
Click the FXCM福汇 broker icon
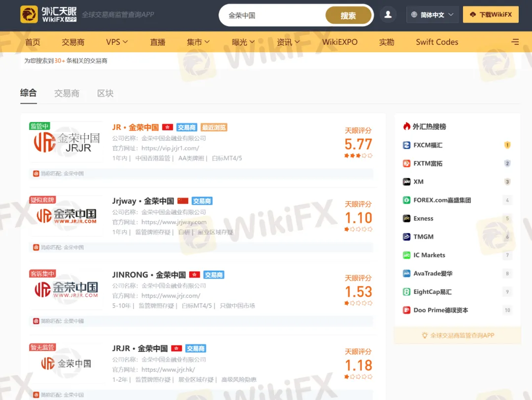(406, 145)
